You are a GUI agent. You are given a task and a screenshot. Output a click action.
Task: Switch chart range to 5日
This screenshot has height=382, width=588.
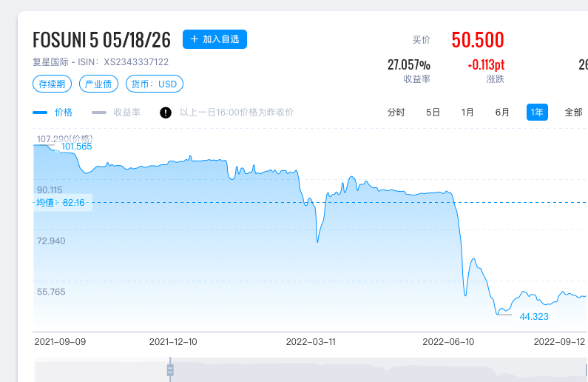click(433, 113)
